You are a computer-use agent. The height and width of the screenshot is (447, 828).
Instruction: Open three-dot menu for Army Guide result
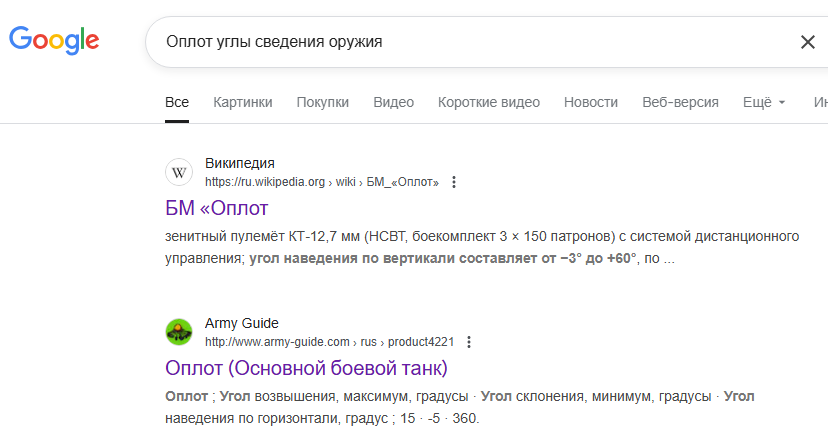pos(468,341)
